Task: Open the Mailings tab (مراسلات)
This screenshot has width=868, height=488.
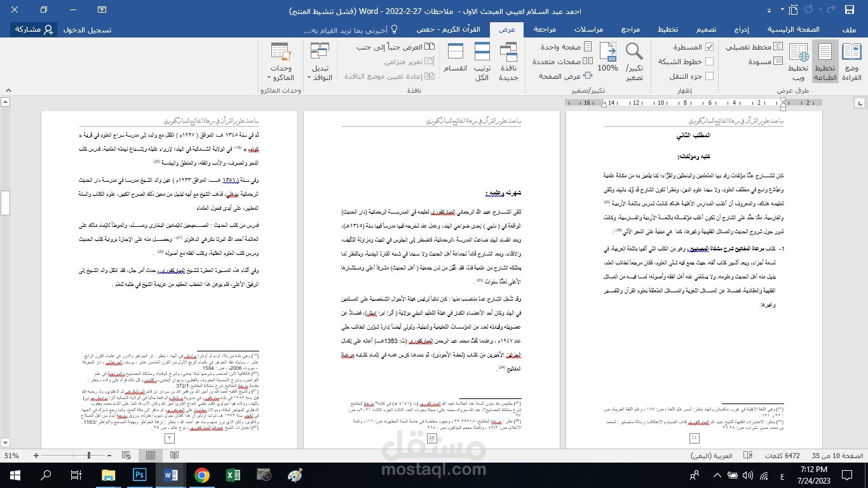Action: pyautogui.click(x=588, y=30)
